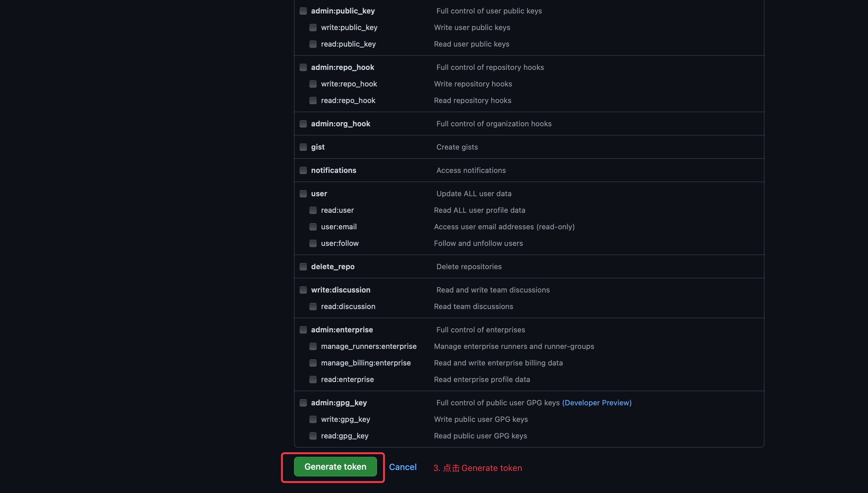The height and width of the screenshot is (493, 868).
Task: Tick the read:public_key checkbox
Action: point(313,44)
